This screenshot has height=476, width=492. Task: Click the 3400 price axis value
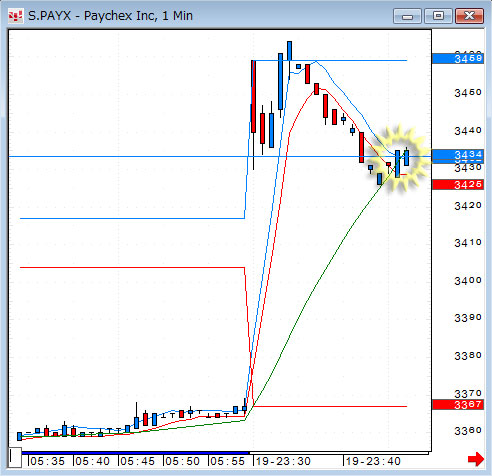point(468,280)
